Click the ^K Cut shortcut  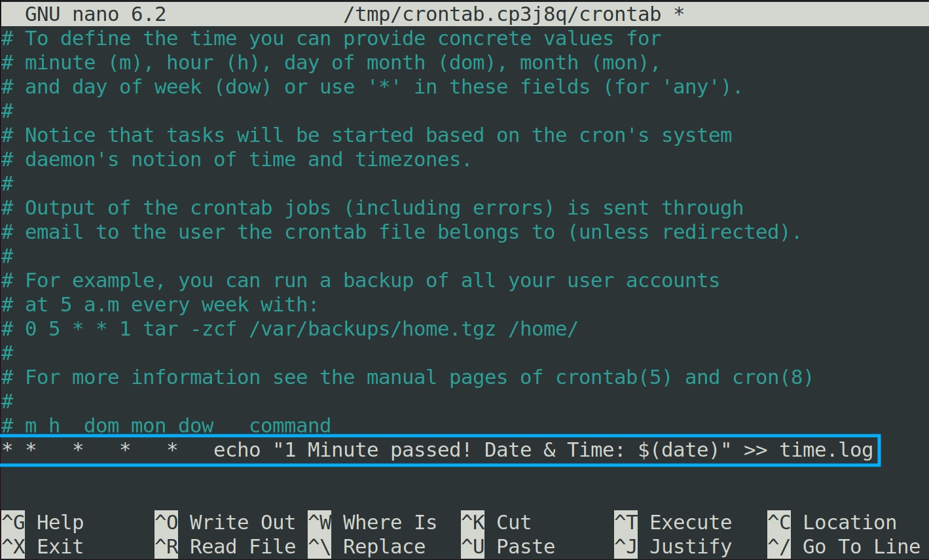(496, 522)
